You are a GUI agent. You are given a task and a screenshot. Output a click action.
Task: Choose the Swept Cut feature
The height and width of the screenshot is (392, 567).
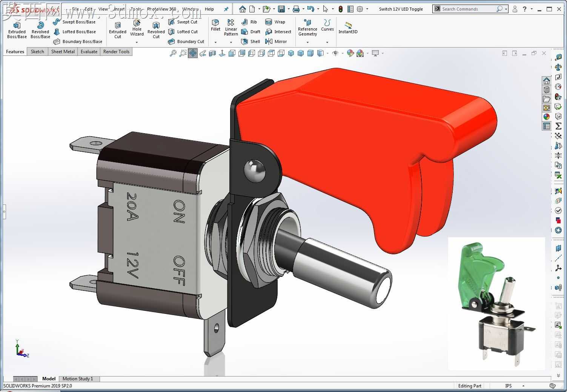[x=183, y=22]
